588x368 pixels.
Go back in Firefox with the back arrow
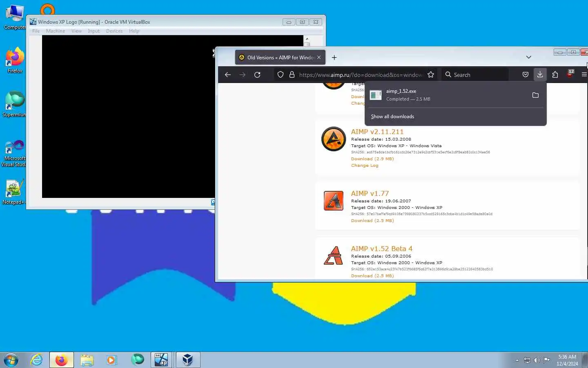(228, 75)
